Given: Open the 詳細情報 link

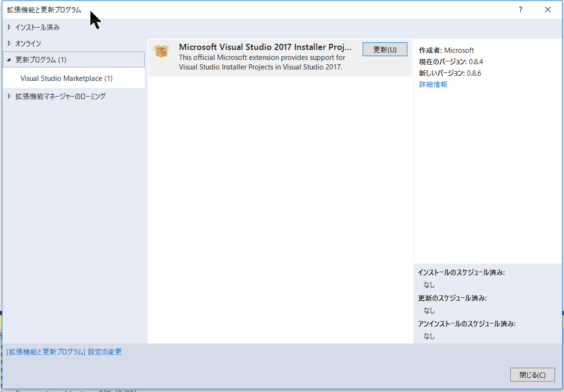Looking at the screenshot, I should tap(433, 84).
